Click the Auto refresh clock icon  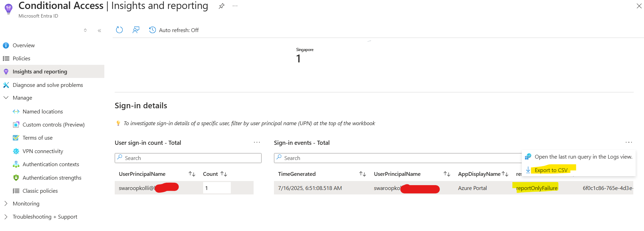click(152, 30)
